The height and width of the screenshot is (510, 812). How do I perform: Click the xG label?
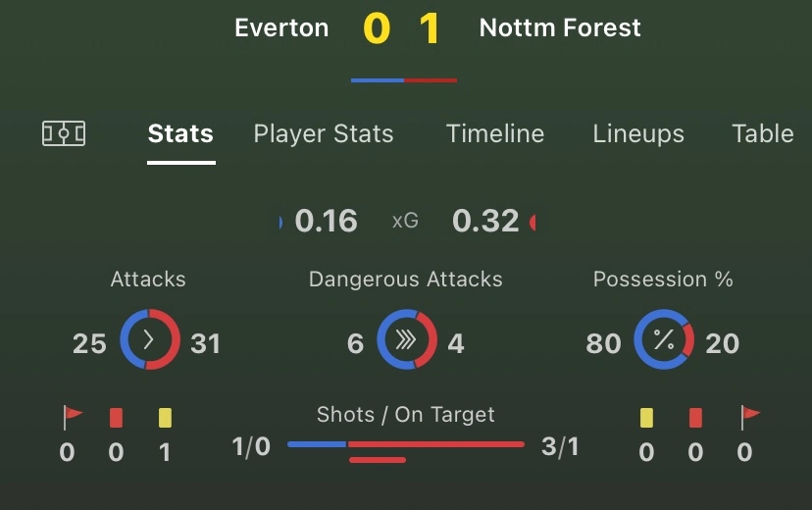(x=405, y=222)
